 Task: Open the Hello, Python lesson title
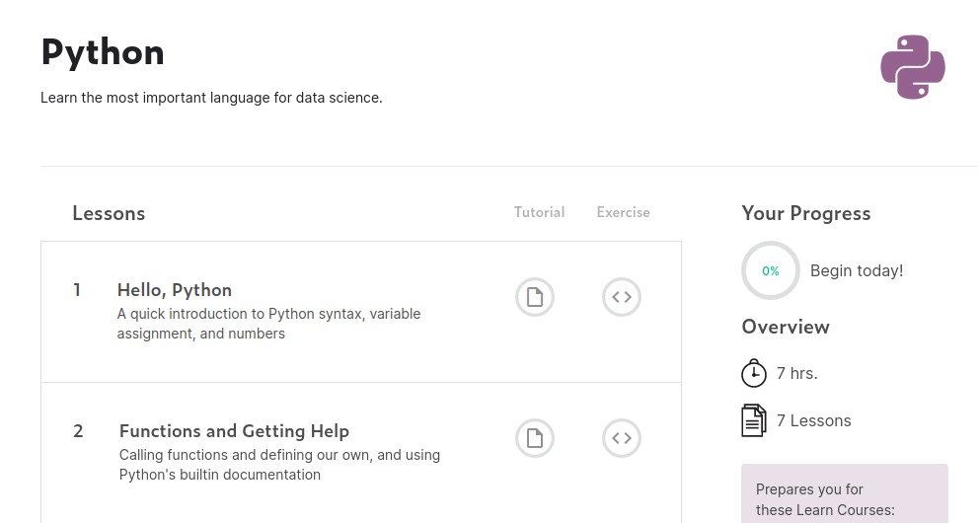coord(175,290)
